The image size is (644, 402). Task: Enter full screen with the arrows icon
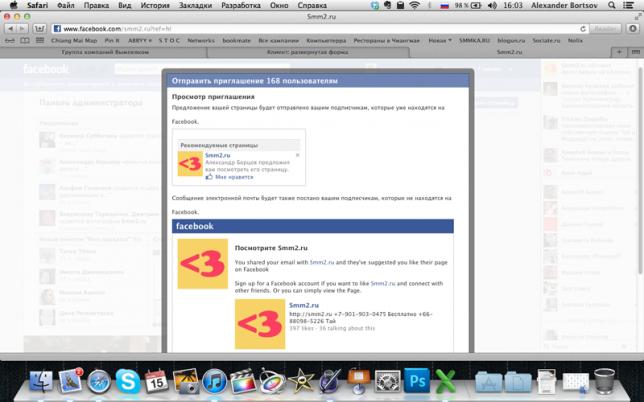(638, 17)
